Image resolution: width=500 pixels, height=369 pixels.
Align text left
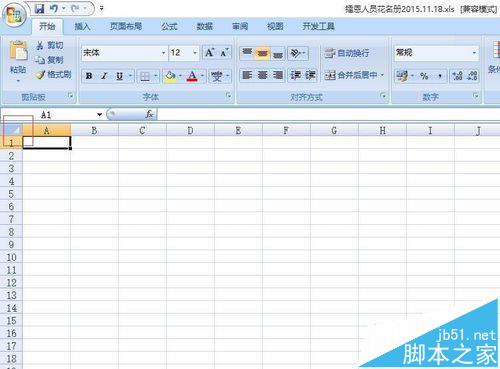[247, 75]
